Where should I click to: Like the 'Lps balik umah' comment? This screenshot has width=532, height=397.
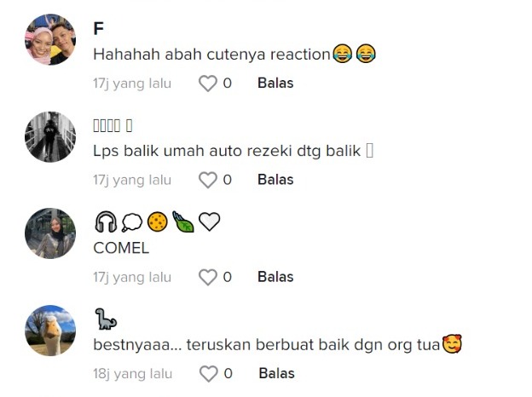208,180
